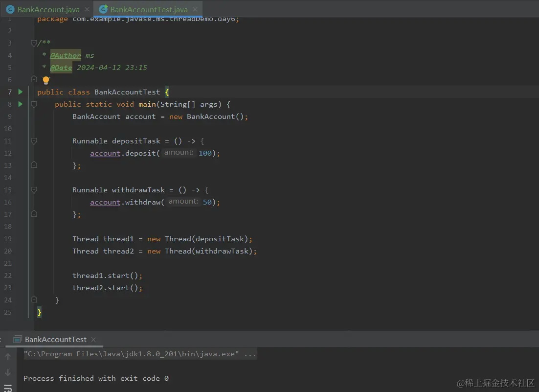Click the fold end marker on line 13

click(x=34, y=165)
